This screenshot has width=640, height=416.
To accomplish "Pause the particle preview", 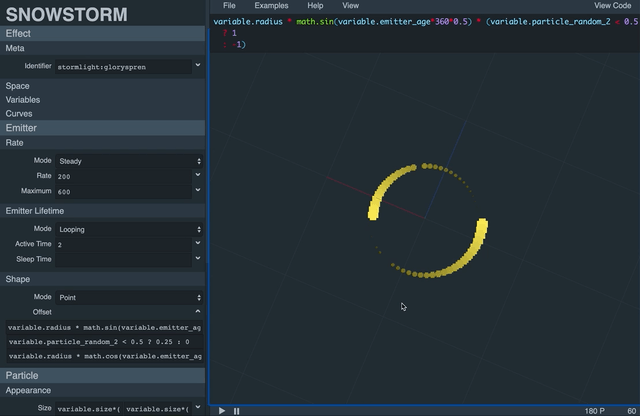I will click(x=236, y=411).
